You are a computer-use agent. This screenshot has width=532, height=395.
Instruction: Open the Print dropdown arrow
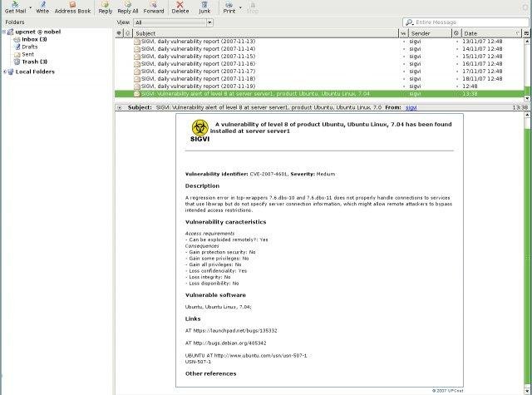tap(240, 7)
